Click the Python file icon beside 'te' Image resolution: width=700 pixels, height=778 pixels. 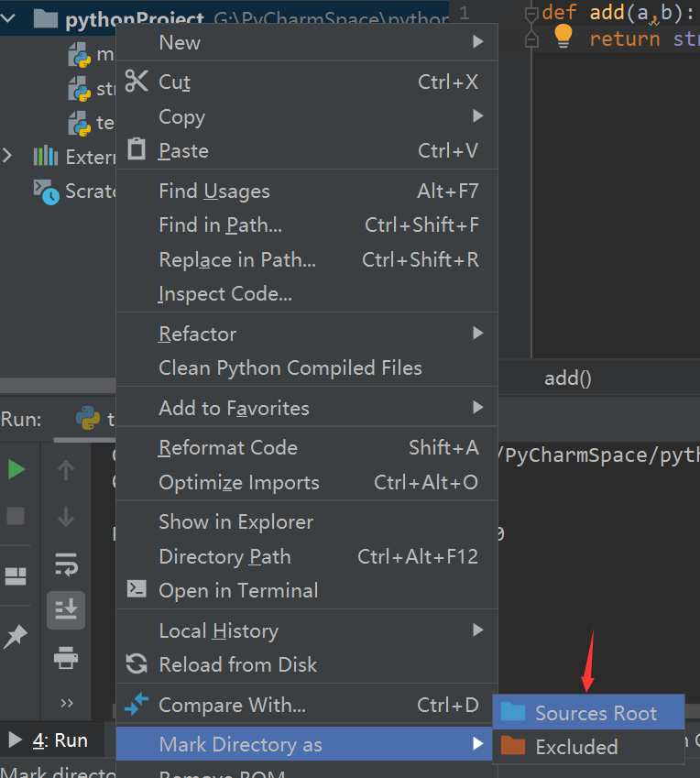[80, 123]
